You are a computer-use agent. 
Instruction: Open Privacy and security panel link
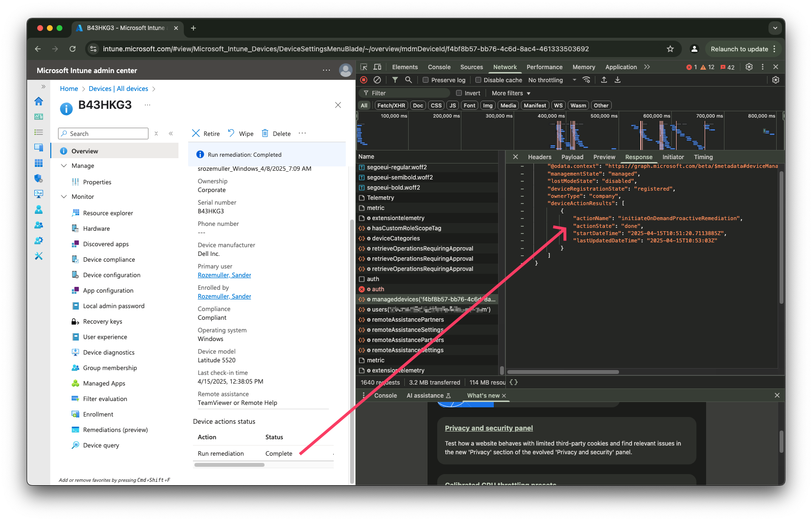tap(488, 428)
